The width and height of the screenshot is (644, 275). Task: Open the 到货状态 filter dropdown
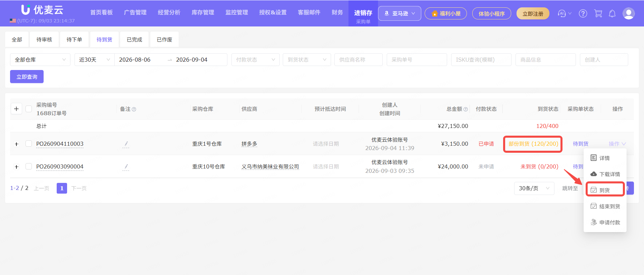pos(307,60)
